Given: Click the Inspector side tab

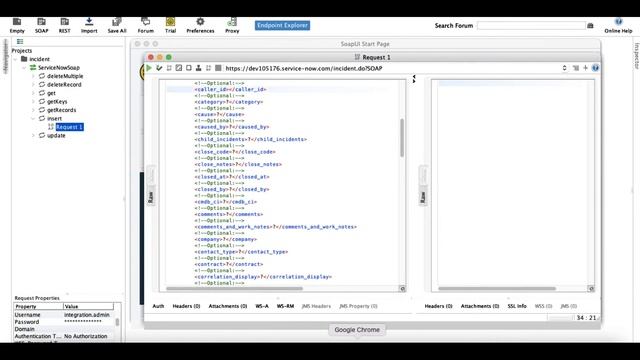Looking at the screenshot, I should (x=636, y=56).
